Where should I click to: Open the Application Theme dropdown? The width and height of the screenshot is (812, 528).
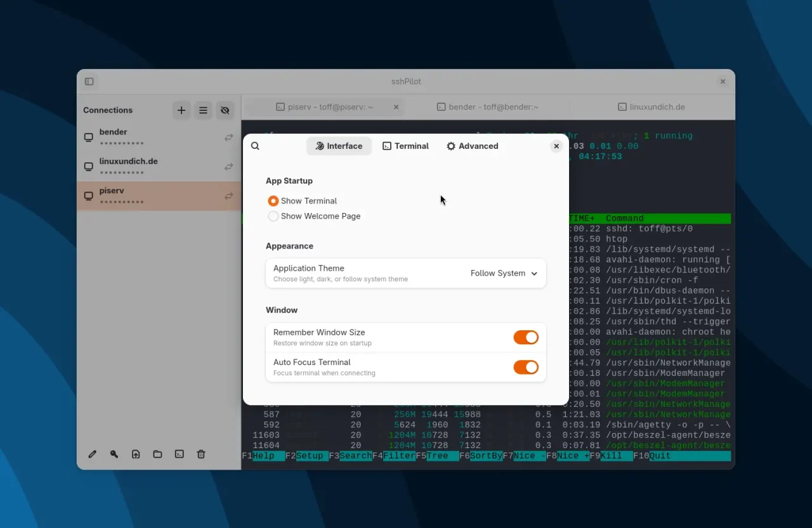504,273
